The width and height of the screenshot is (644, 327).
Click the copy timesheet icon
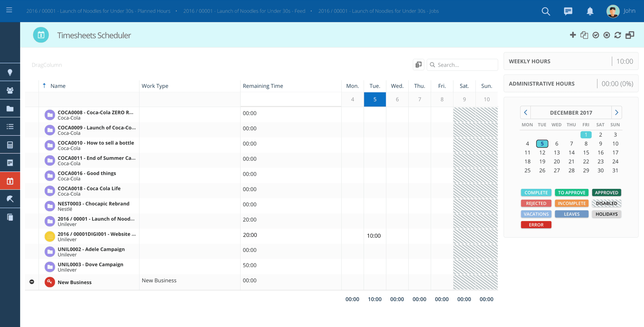584,35
